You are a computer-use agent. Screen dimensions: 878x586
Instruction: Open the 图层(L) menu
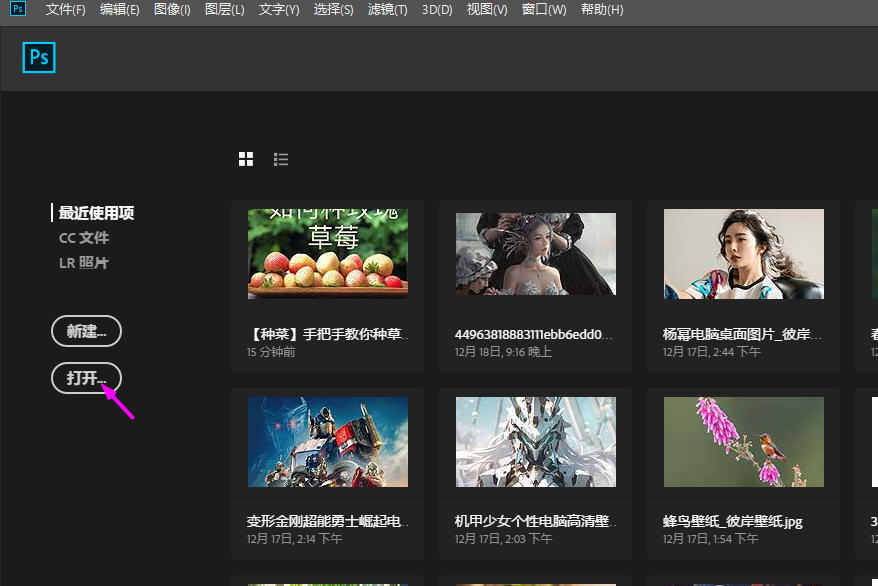pyautogui.click(x=224, y=10)
